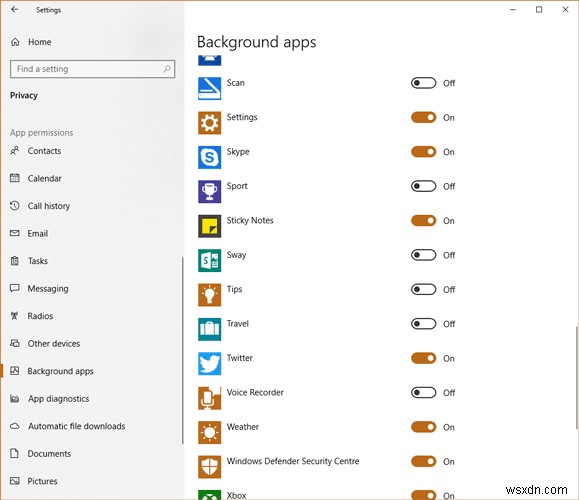579x500 pixels.
Task: Click the Tasks clipboard icon
Action: (14, 261)
